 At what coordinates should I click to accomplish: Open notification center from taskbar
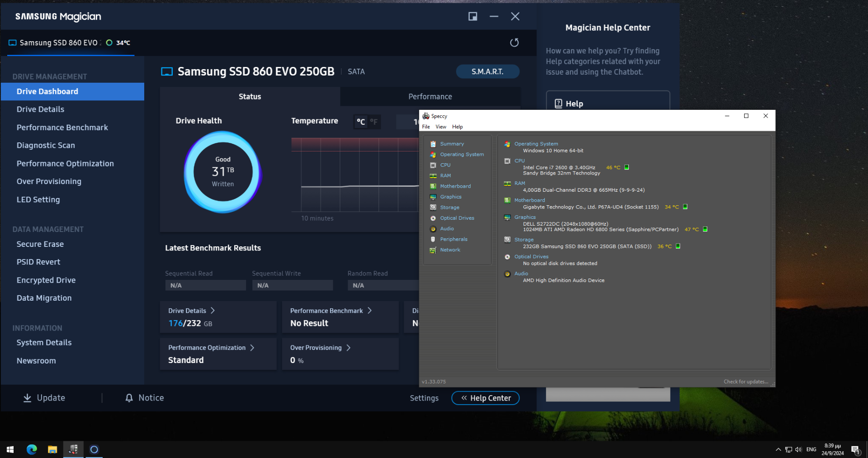[x=855, y=449]
